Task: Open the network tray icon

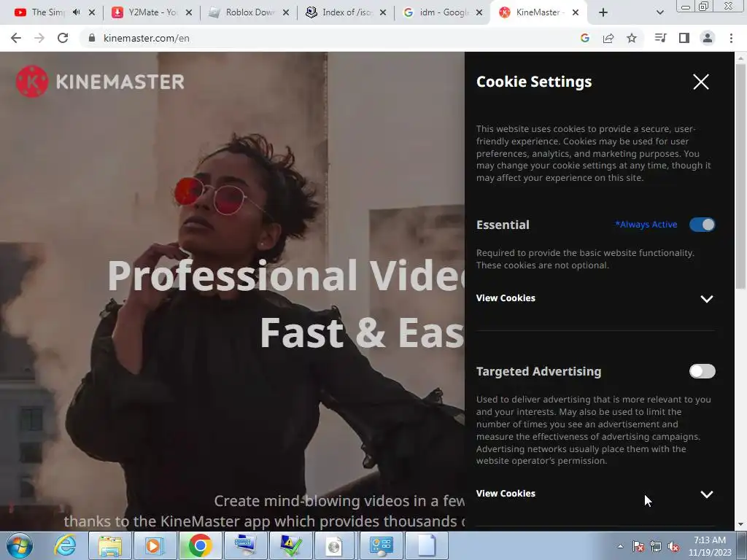Action: 656,546
